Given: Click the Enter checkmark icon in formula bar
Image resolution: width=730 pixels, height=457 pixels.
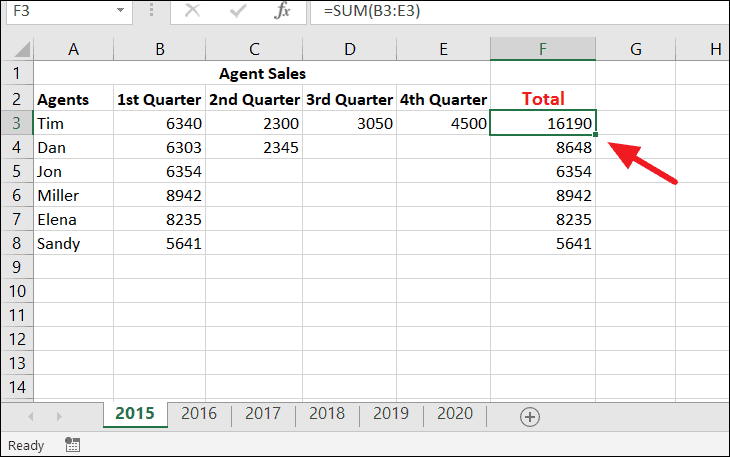Looking at the screenshot, I should tap(237, 10).
